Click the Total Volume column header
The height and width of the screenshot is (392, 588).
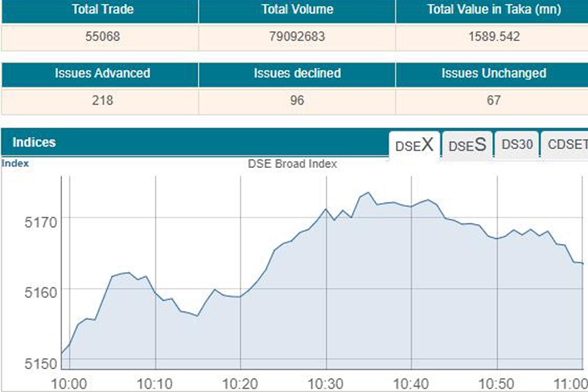(297, 10)
